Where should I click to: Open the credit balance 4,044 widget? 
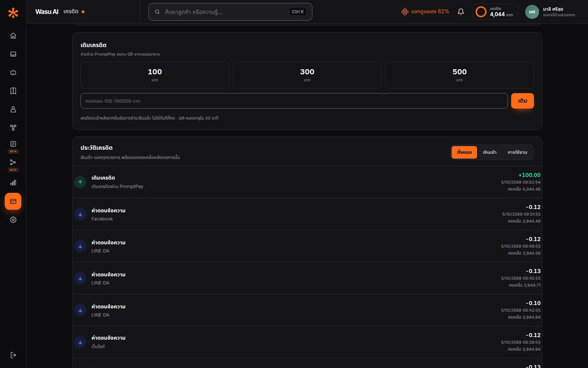(495, 12)
